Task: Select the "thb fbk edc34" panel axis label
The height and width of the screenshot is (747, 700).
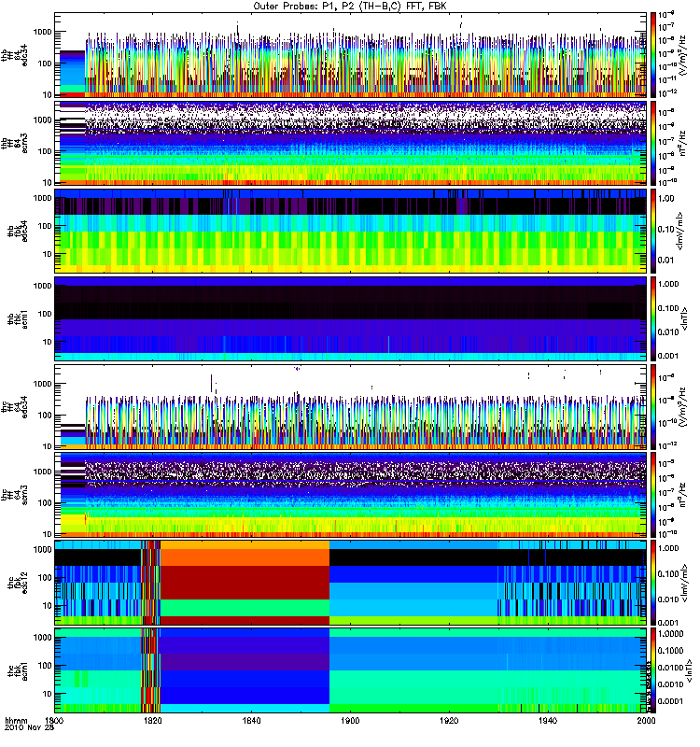Action: pyautogui.click(x=18, y=231)
